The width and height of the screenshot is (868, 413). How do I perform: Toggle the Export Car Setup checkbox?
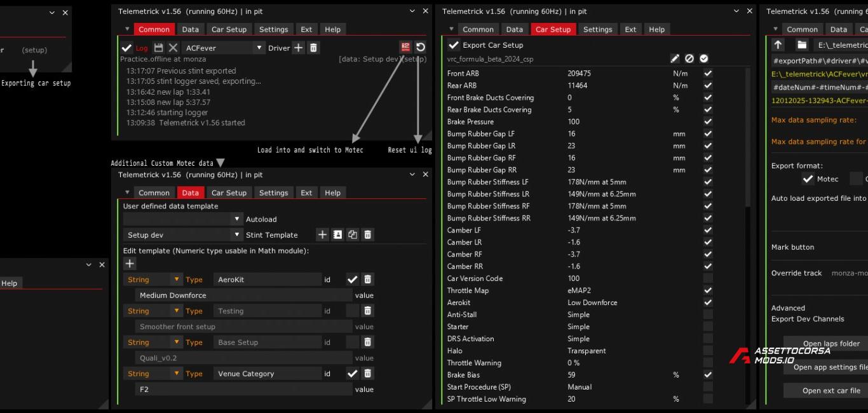(x=453, y=45)
